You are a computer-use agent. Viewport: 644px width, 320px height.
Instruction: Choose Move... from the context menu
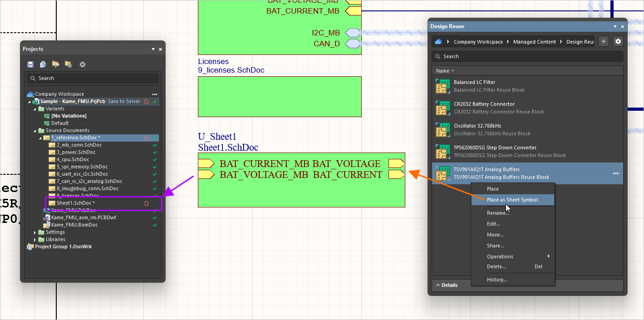click(513, 235)
